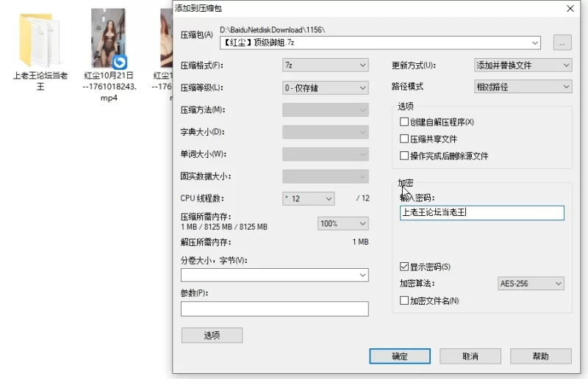The width and height of the screenshot is (588, 379).
Task: Change the 加密算法 AES-256 dropdown
Action: point(531,284)
